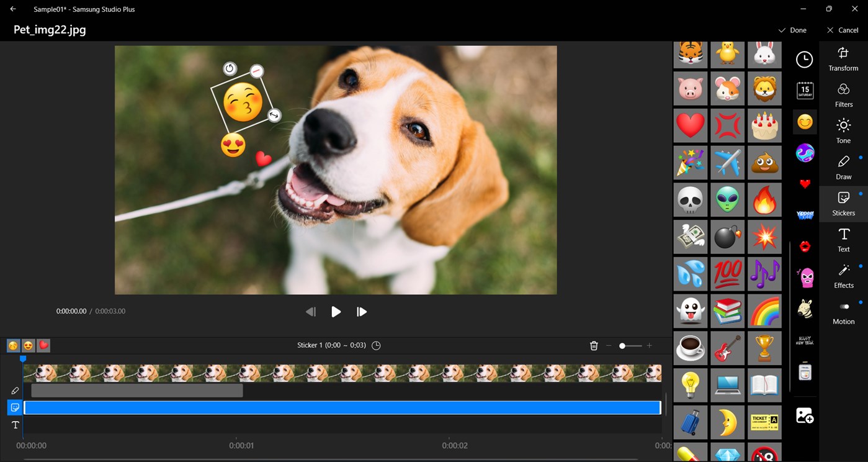
Task: Open the Text tool
Action: pyautogui.click(x=843, y=240)
